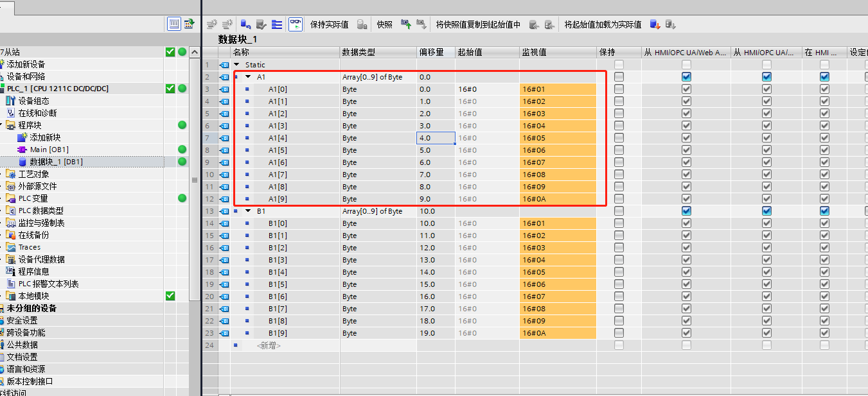868x396 pixels.
Task: Click the 保持实际值 toolbar button
Action: 329,24
